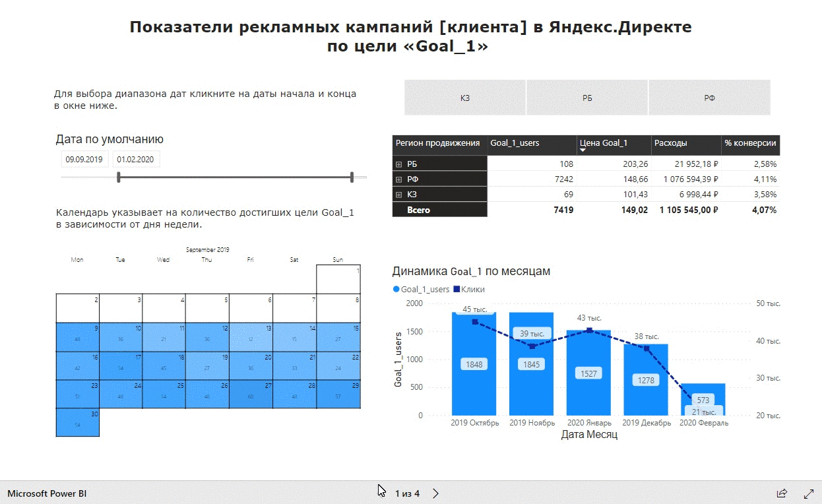Go to the next report page
Image resolution: width=822 pixels, height=504 pixels.
tap(435, 493)
